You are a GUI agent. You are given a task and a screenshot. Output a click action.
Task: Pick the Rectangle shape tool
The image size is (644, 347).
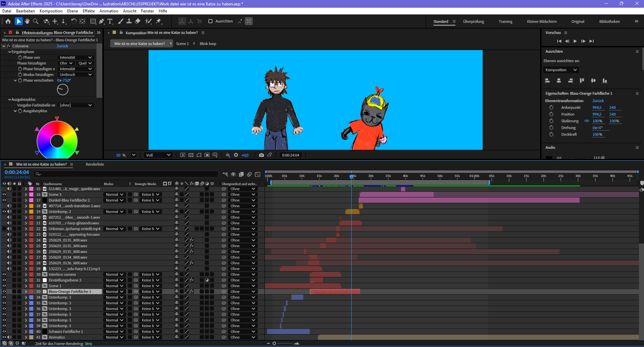pos(93,21)
